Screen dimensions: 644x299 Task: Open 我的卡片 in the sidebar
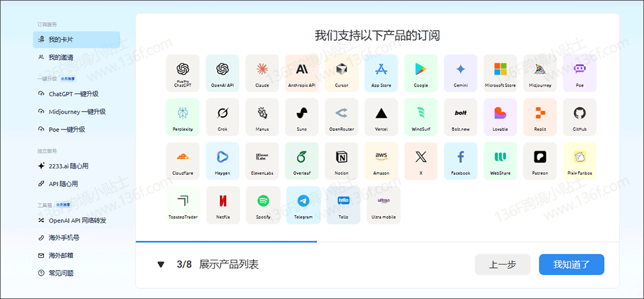click(x=76, y=40)
